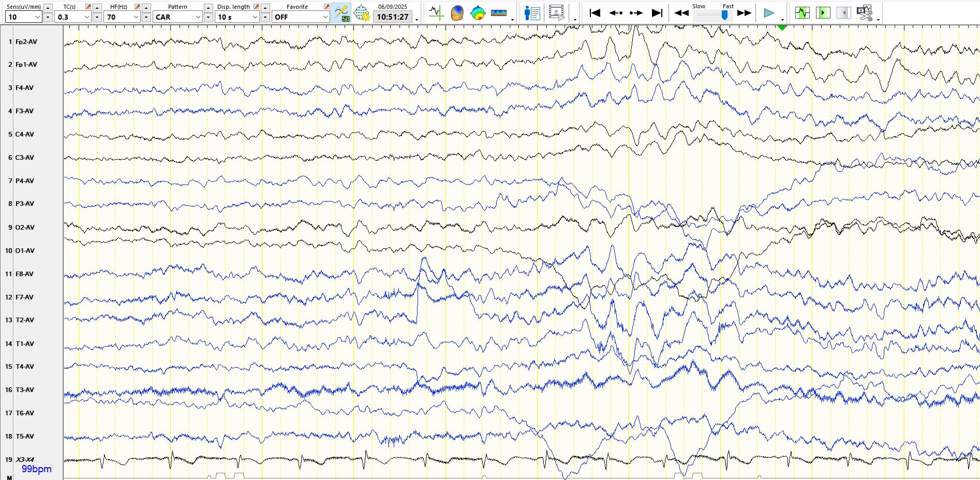Expand overflow arrow next to time display
The image size is (980, 480).
(x=417, y=20)
